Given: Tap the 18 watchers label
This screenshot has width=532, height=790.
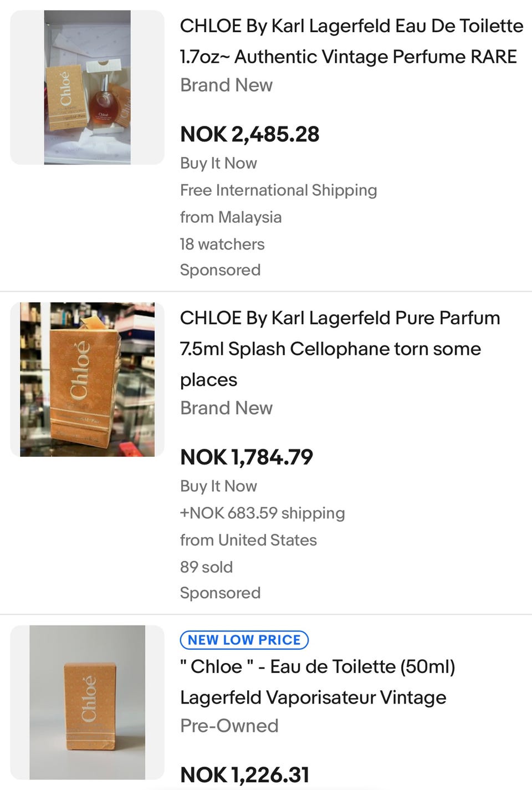Looking at the screenshot, I should [x=222, y=244].
